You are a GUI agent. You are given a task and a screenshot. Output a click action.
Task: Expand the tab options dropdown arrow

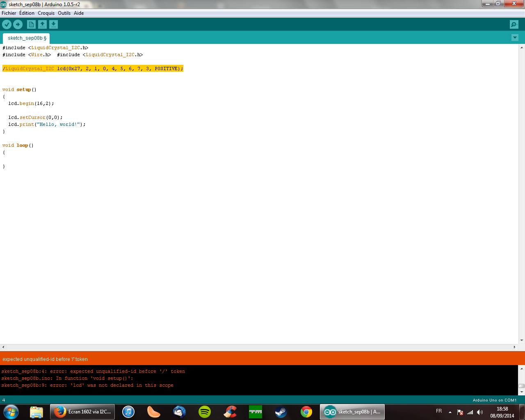coord(515,38)
